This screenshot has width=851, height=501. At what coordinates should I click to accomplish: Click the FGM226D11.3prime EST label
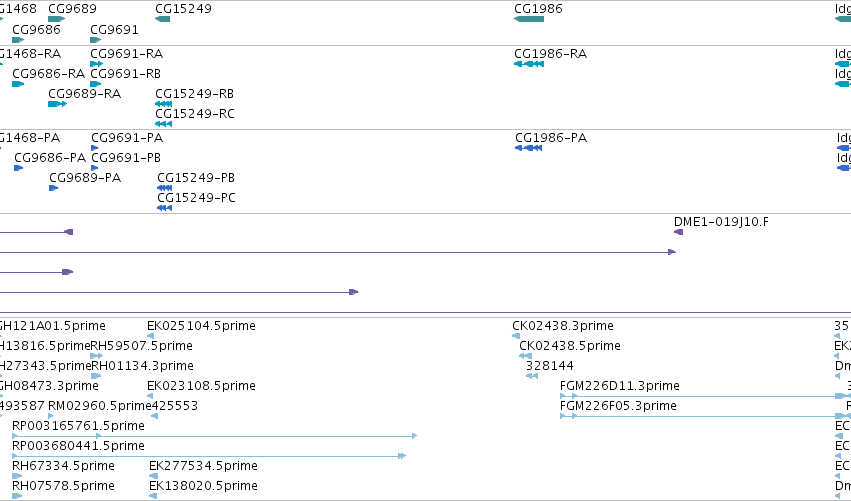[x=620, y=386]
